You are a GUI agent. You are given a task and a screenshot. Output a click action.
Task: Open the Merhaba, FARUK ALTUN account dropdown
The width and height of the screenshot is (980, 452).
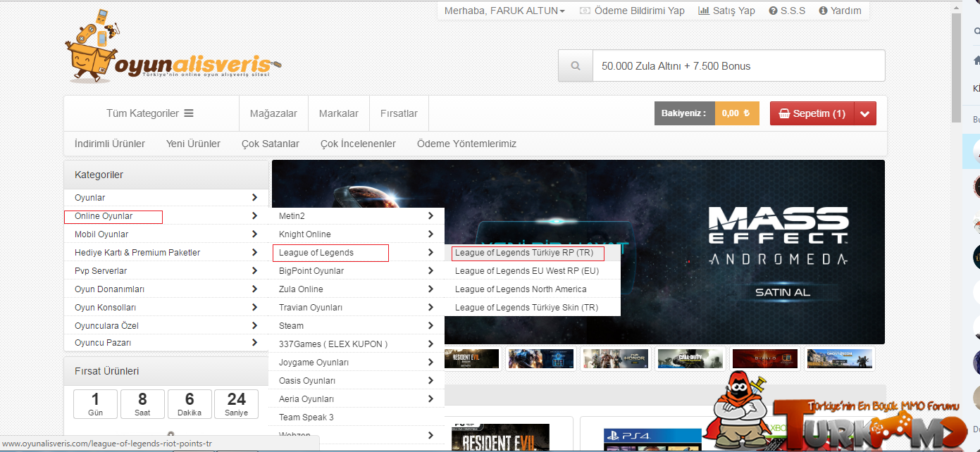[x=504, y=11]
